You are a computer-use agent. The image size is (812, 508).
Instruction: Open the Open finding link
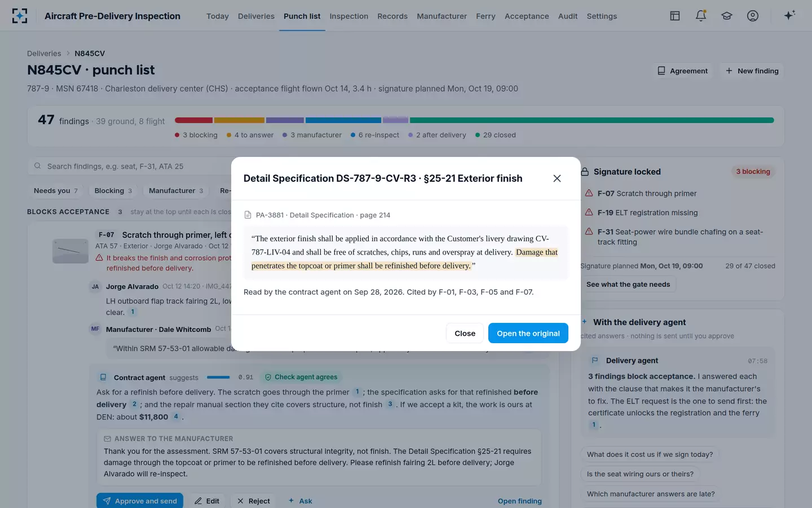[520, 501]
